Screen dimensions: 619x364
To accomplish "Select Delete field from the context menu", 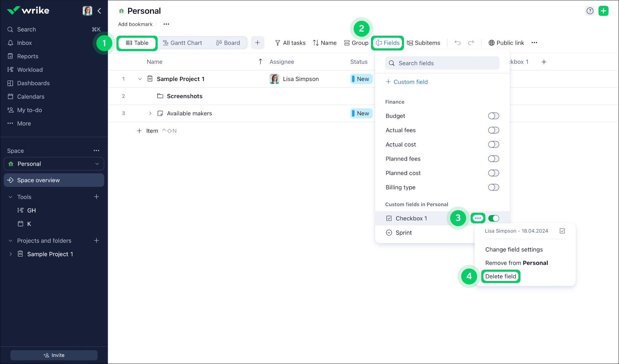I will point(500,276).
